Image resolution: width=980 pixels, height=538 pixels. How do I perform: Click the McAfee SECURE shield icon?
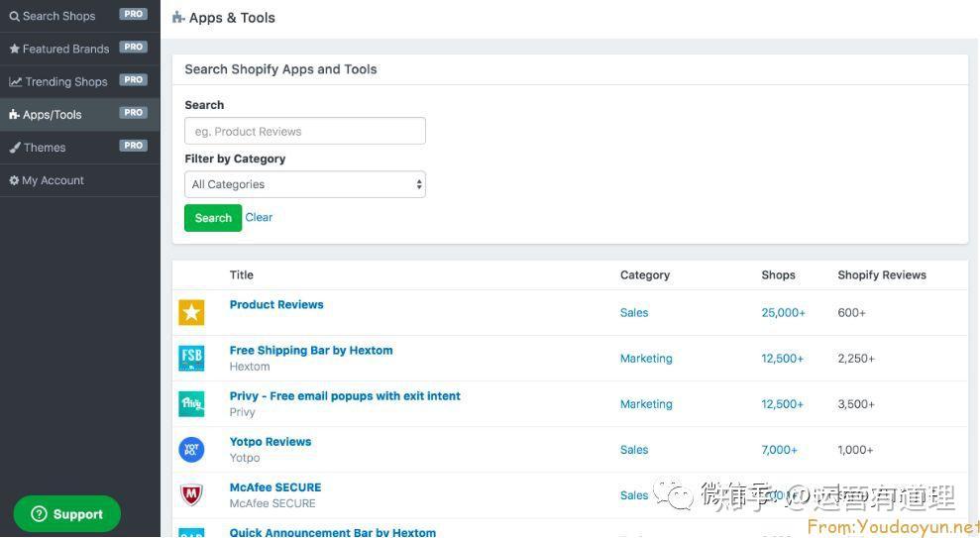tap(191, 494)
